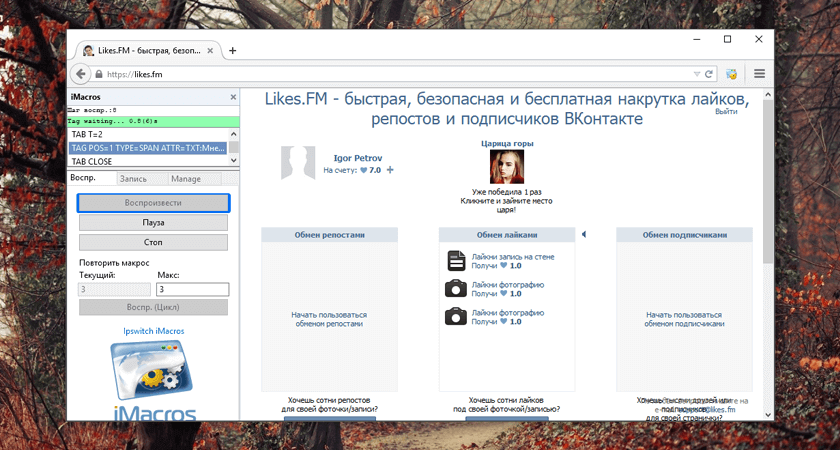This screenshot has width=840, height=450.
Task: Open the Firefox hamburger menu
Action: click(x=759, y=74)
